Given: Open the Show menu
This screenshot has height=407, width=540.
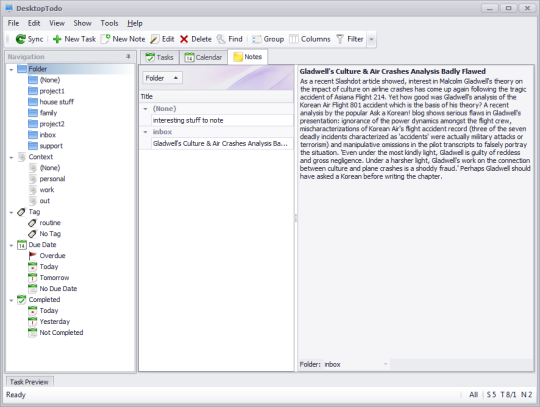Looking at the screenshot, I should (x=83, y=23).
